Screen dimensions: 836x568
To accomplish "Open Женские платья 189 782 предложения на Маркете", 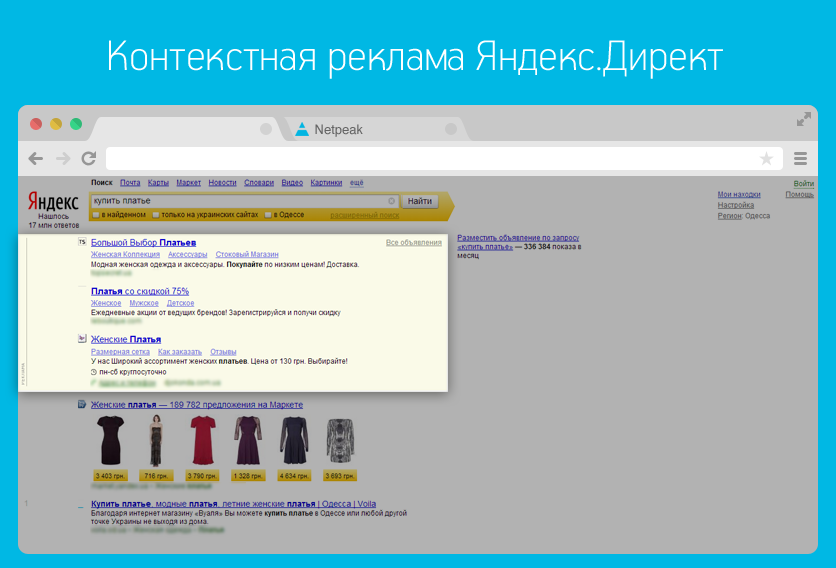I will [x=197, y=405].
